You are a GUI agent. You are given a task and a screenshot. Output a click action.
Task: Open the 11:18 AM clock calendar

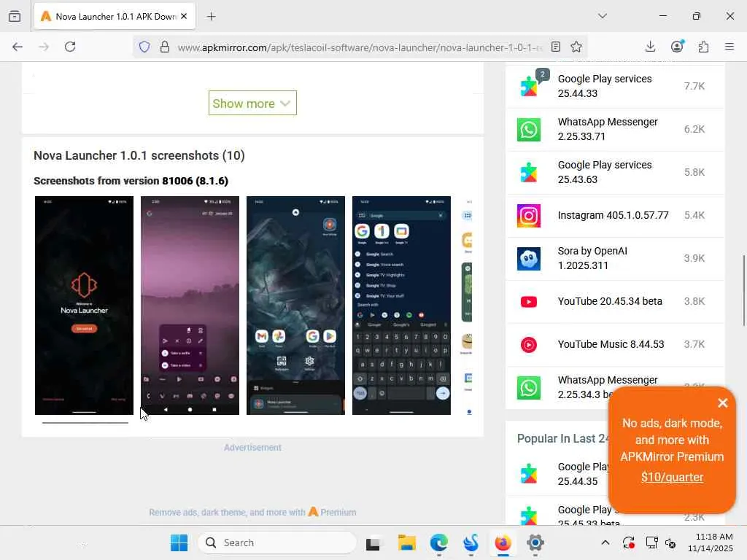click(710, 542)
